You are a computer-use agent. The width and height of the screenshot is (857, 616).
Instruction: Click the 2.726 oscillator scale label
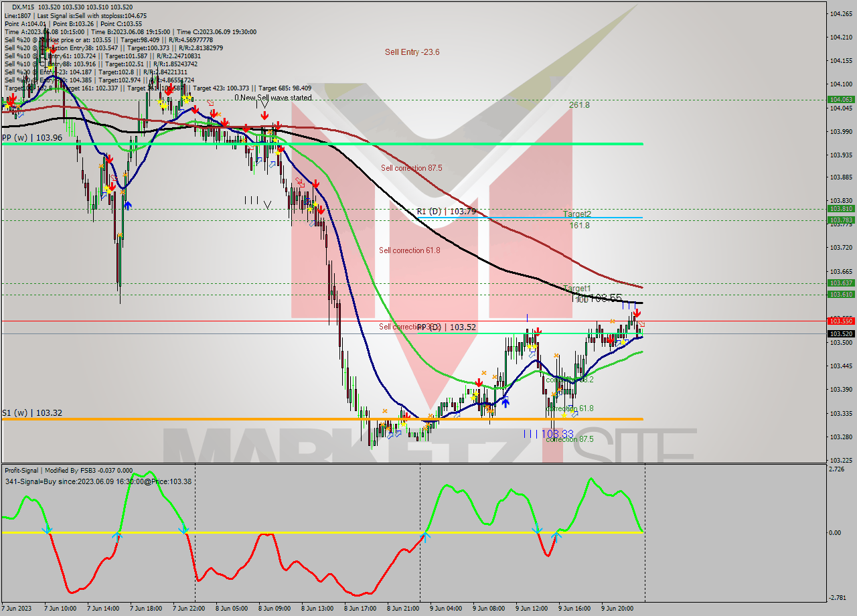tap(837, 469)
